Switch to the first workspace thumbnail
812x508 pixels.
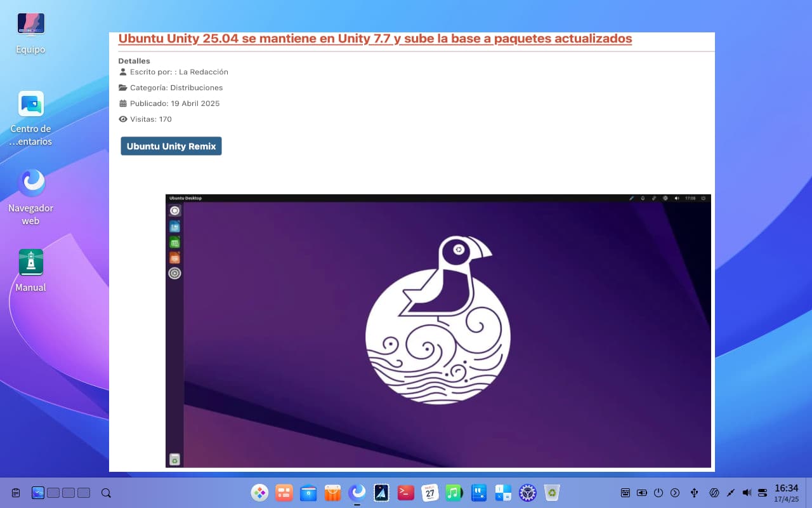pyautogui.click(x=38, y=493)
